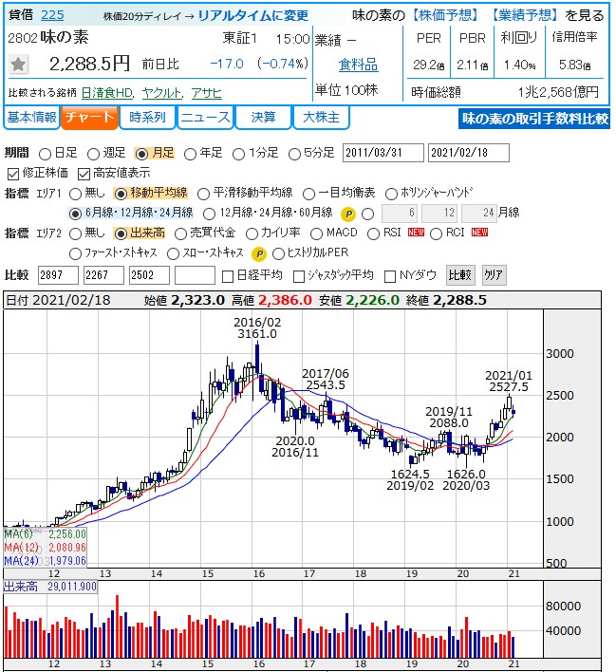Click comparison code field containing 2897

point(58,275)
